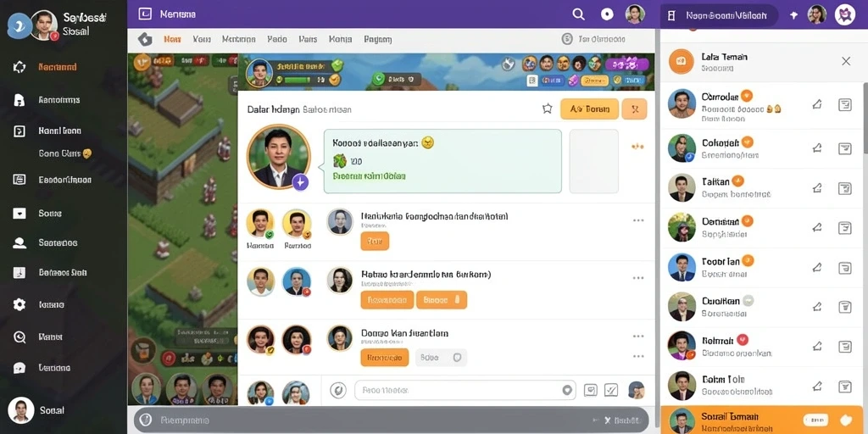Image resolution: width=868 pixels, height=434 pixels.
Task: Open the home icon beside the tab row
Action: (145, 39)
